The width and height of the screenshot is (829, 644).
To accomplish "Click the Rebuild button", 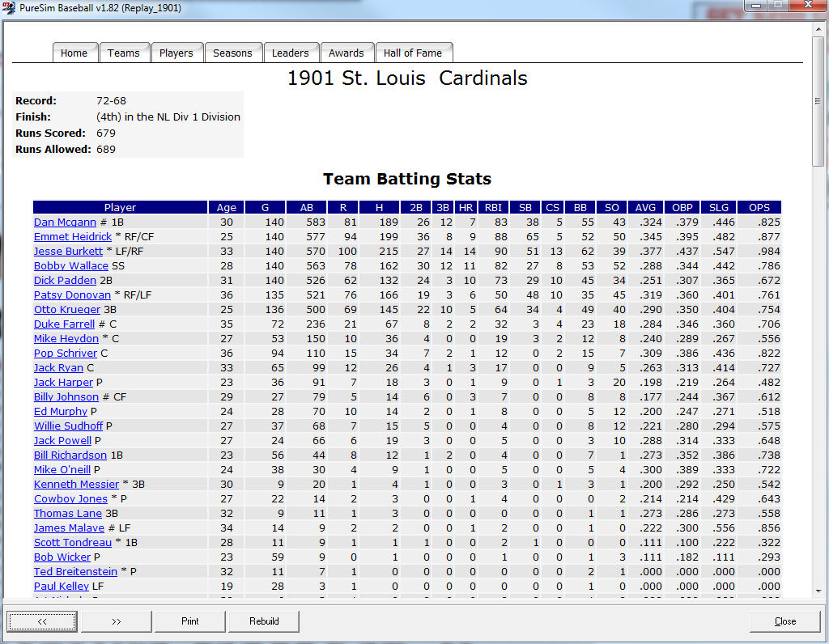I will [x=264, y=621].
